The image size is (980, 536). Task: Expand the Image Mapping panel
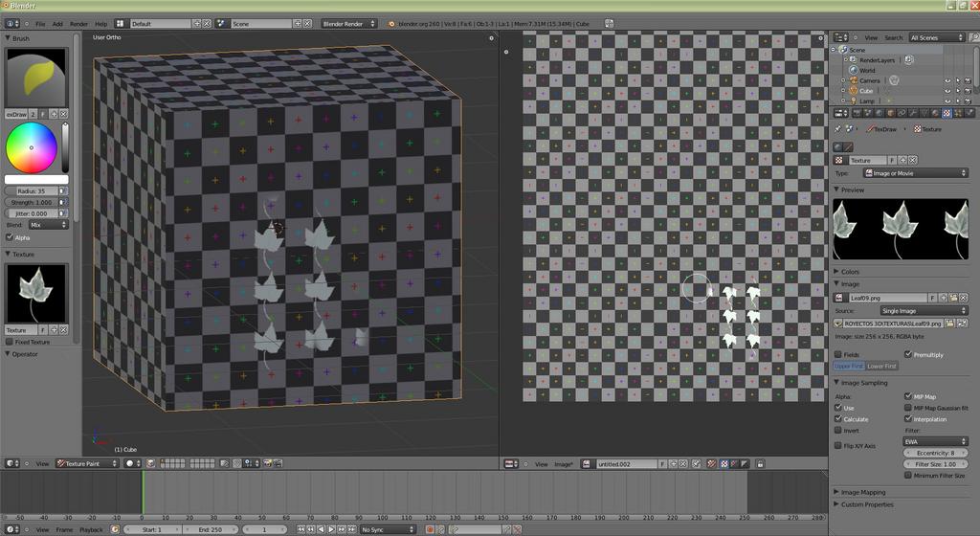coord(861,492)
